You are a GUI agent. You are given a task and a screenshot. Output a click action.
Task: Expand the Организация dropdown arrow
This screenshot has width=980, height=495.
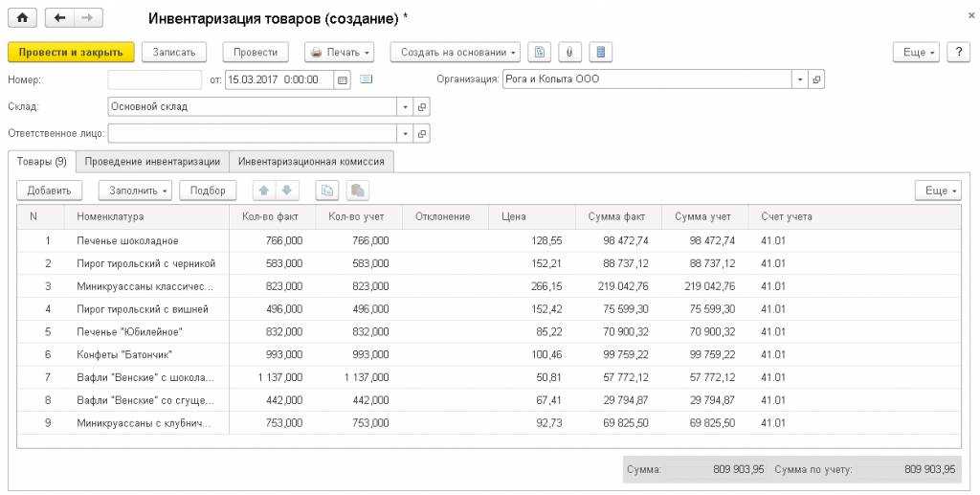[801, 80]
